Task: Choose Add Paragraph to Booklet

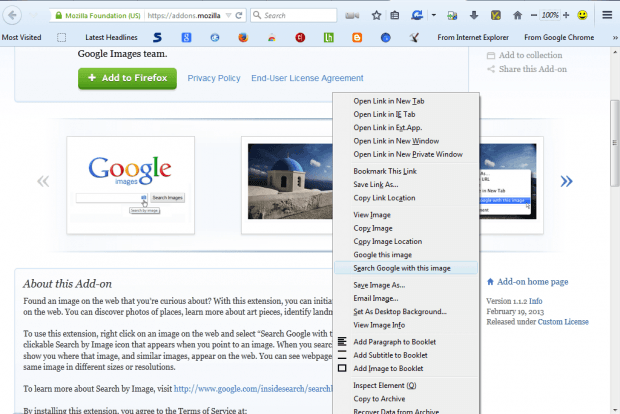Action: coord(395,342)
